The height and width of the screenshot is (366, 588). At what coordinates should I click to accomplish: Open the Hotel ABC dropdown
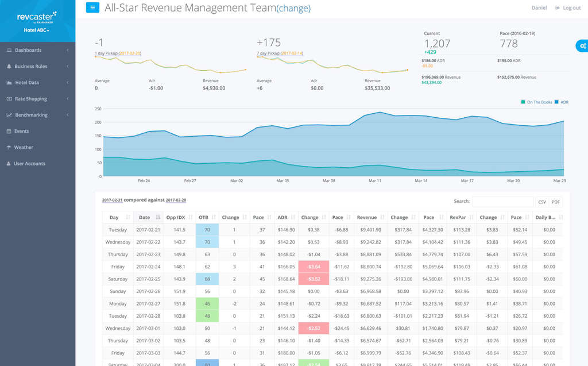point(37,30)
